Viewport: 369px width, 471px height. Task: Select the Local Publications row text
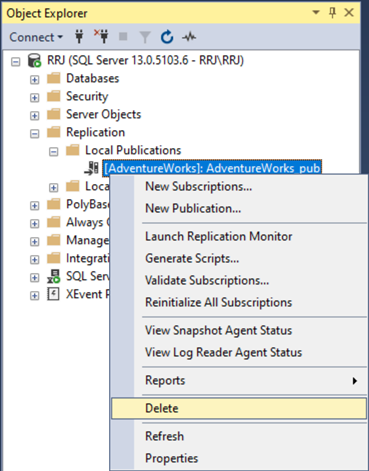133,150
